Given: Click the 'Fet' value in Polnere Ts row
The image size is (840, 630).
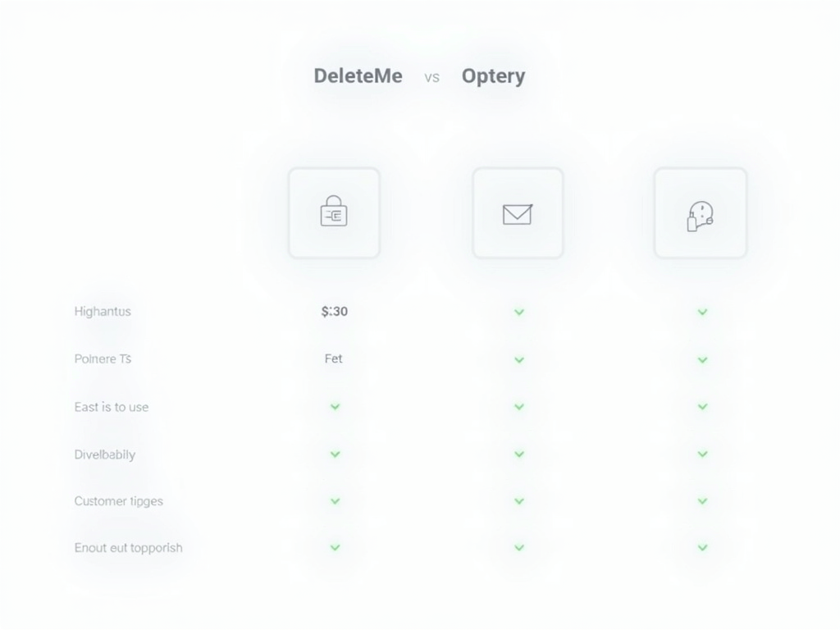Looking at the screenshot, I should point(333,358).
